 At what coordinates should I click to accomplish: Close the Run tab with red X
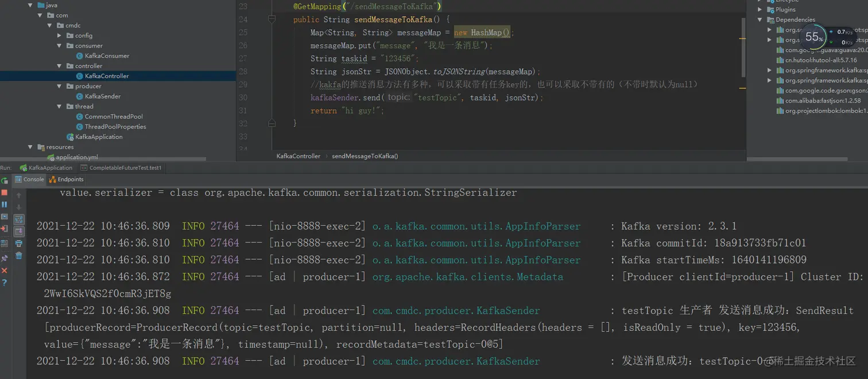click(5, 270)
